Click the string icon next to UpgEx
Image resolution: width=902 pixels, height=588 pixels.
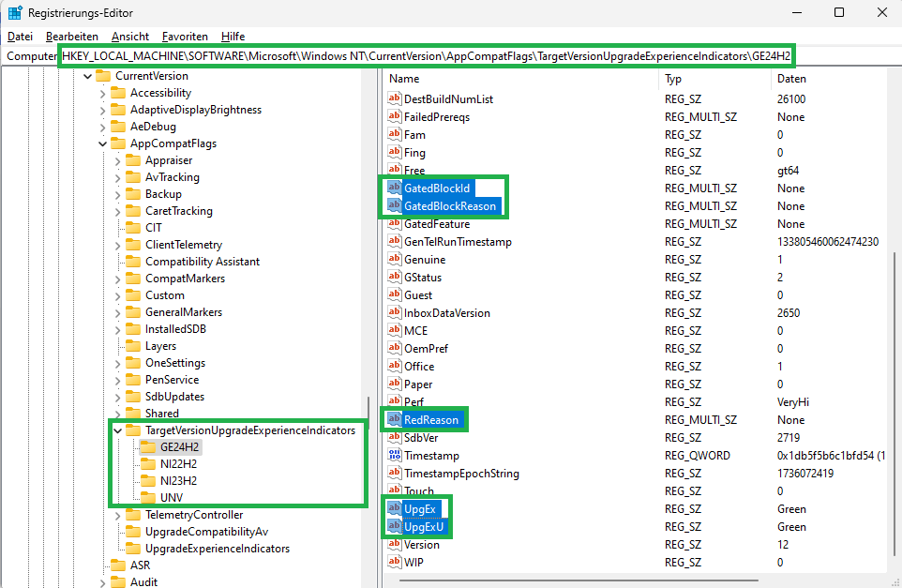click(x=395, y=509)
